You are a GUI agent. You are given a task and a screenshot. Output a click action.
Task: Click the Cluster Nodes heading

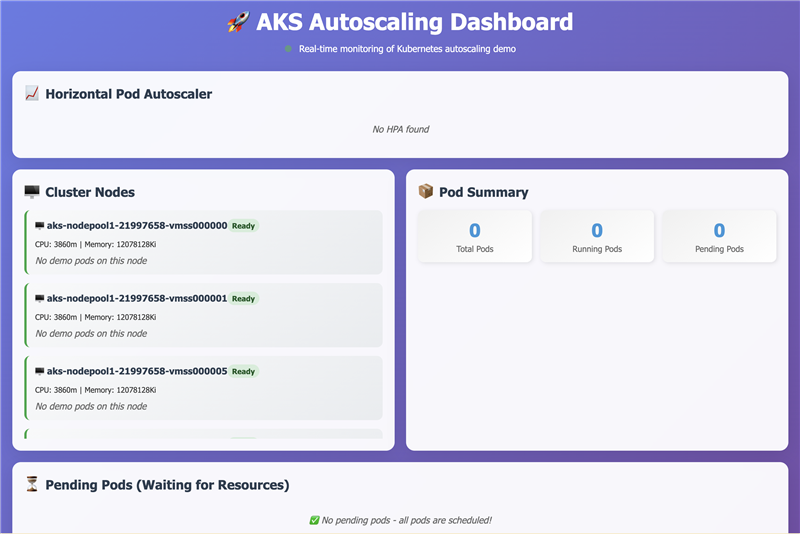coord(90,192)
